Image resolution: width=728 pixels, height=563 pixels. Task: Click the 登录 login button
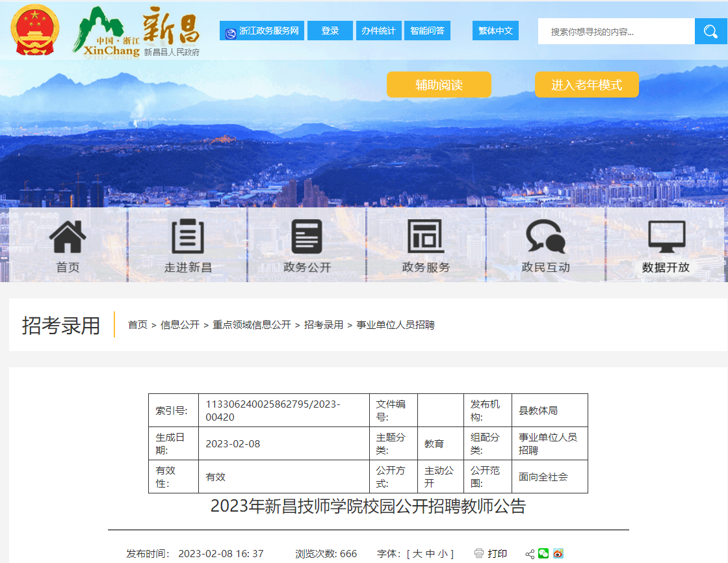tap(330, 31)
